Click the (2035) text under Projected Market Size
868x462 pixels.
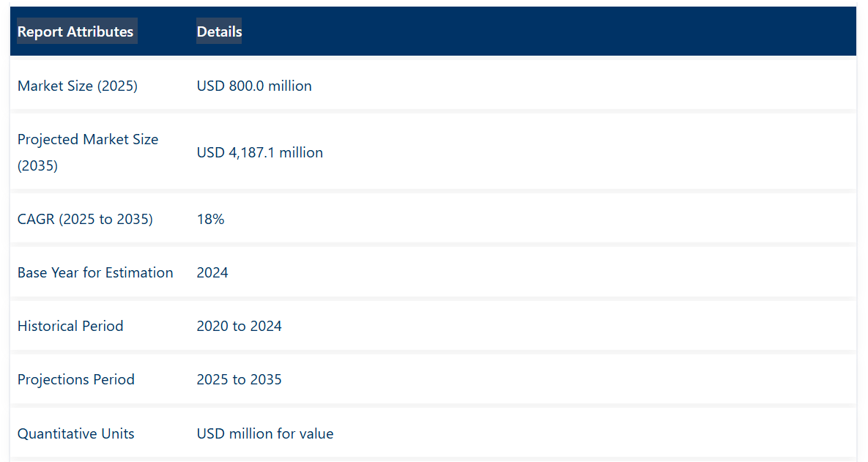click(37, 165)
